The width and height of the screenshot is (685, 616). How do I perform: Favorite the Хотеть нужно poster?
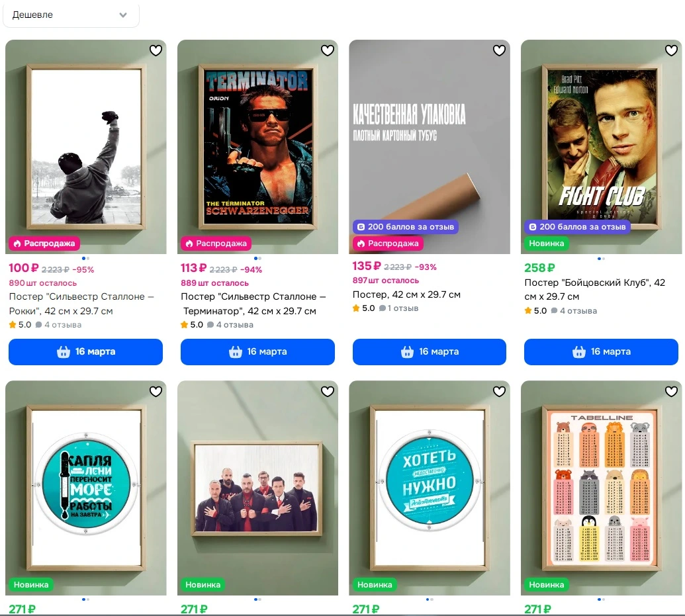[x=499, y=392]
